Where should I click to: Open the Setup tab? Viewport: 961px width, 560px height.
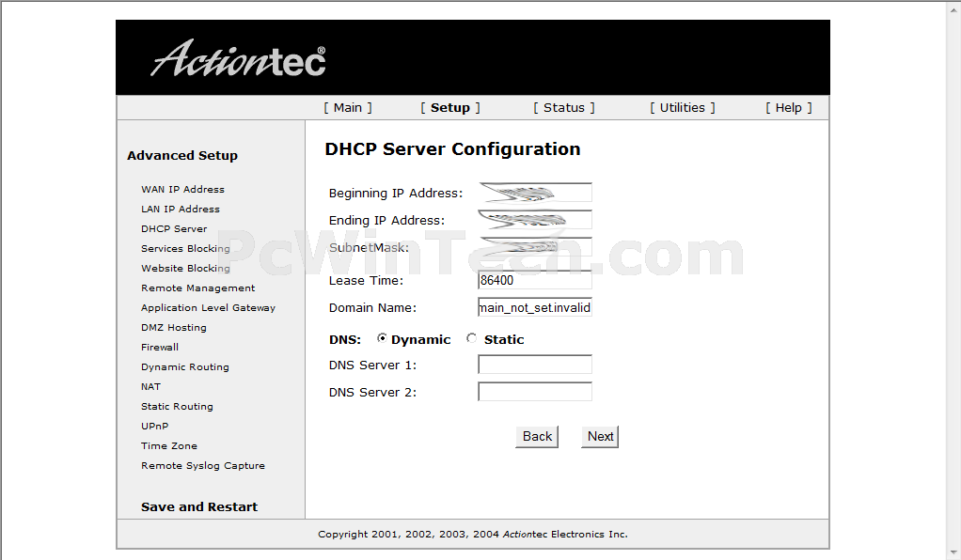coord(449,108)
